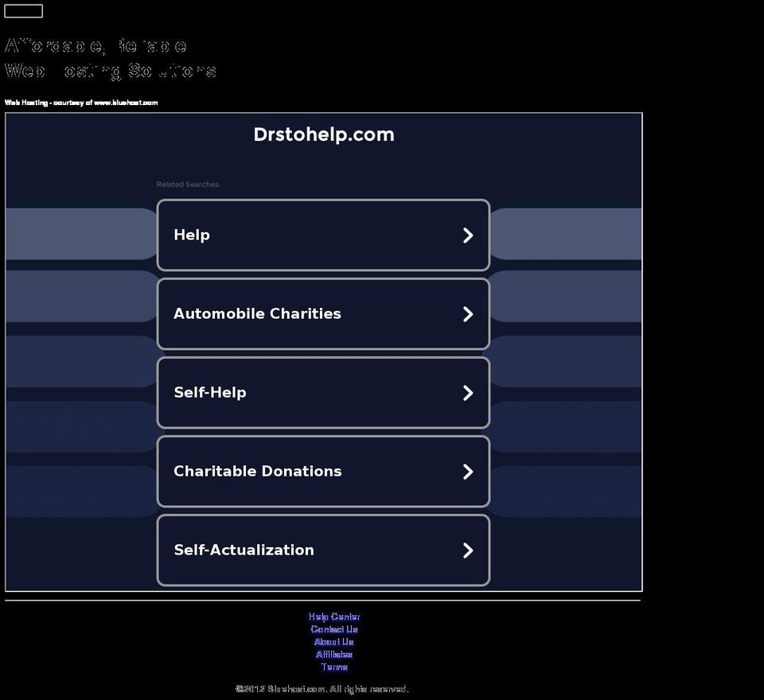Open the Automobile Charities related search
Screen dimensions: 764x700
point(323,313)
